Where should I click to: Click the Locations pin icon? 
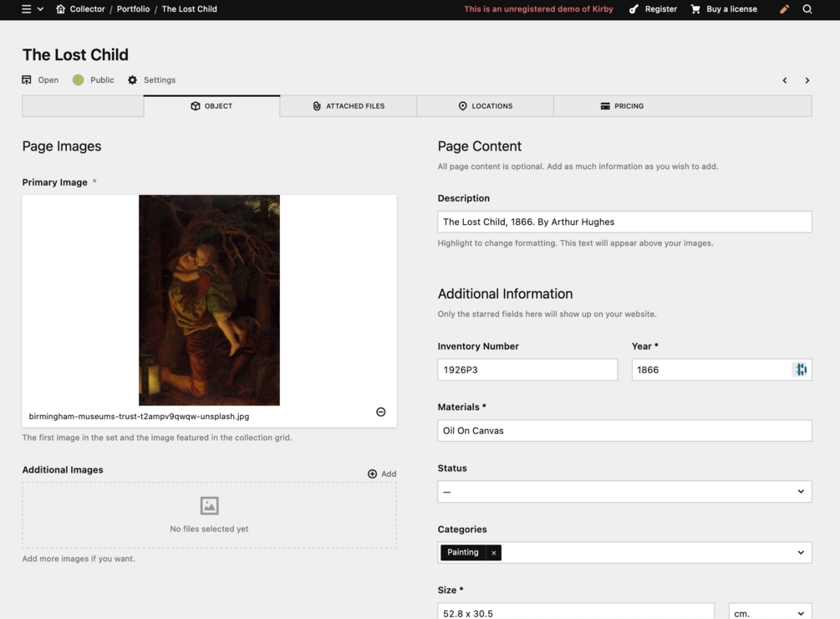[463, 106]
